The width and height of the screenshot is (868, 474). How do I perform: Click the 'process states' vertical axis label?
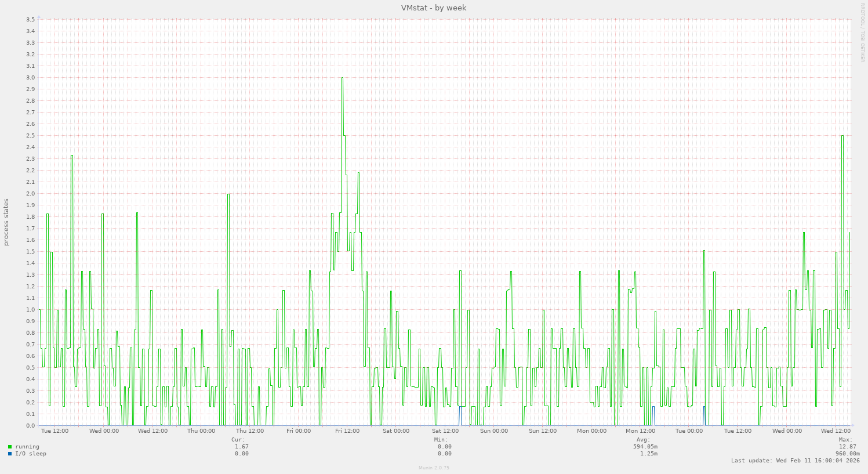pos(6,222)
